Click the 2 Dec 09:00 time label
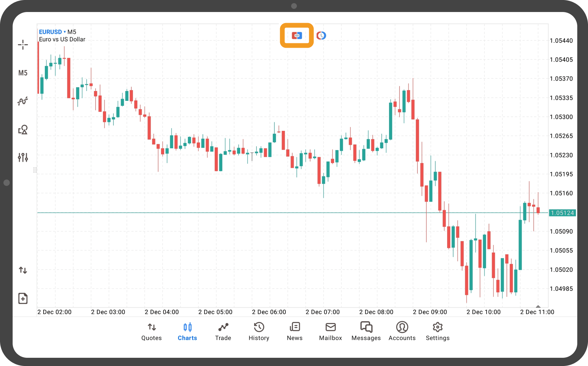588x366 pixels. click(430, 312)
